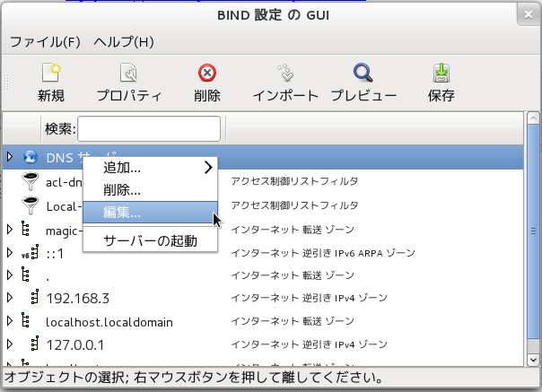This screenshot has width=542, height=392.
Task: Click インターネット 逆引き IPv4 ゾーン beside 127.0.0.1
Action: click(x=309, y=344)
